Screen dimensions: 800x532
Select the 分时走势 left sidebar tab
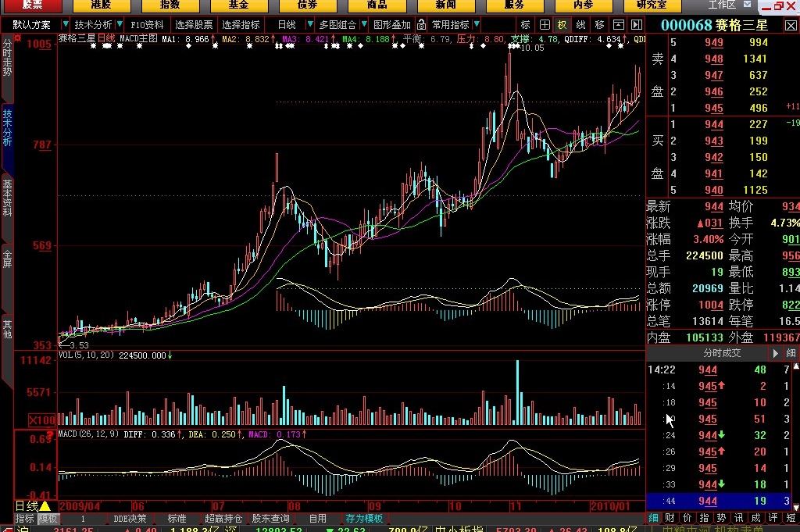pyautogui.click(x=7, y=58)
